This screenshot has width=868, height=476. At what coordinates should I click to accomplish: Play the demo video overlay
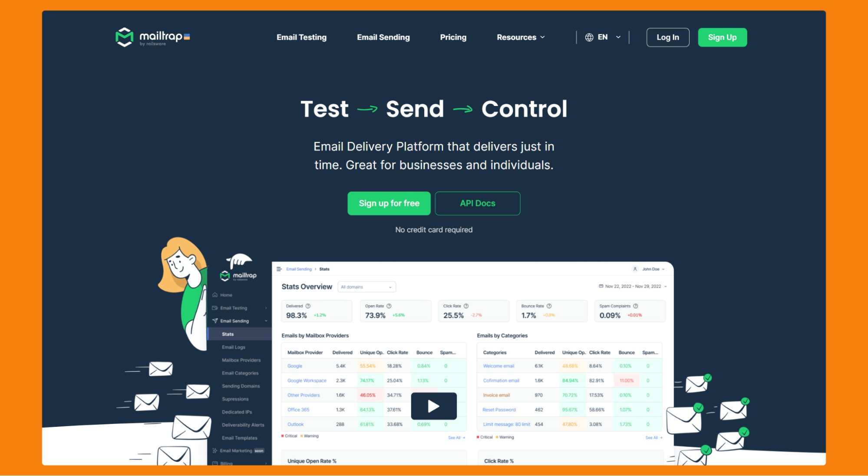[x=434, y=404]
